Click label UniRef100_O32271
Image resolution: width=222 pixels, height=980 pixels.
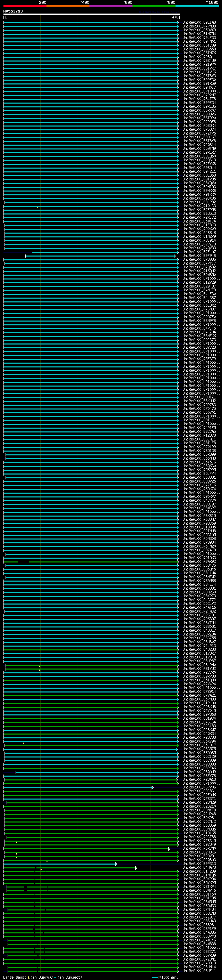click(199, 951)
